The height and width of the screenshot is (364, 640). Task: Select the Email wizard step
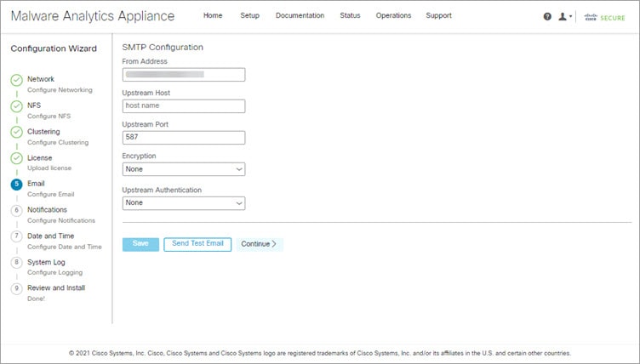point(36,184)
